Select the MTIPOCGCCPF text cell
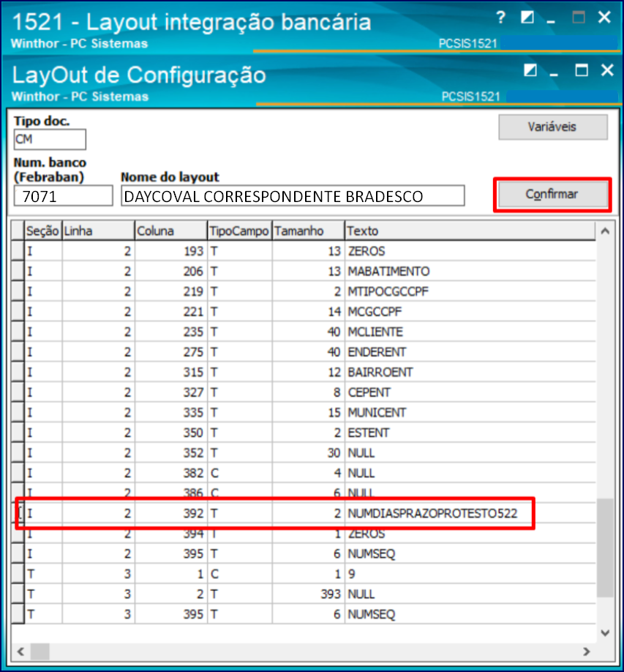 (x=470, y=291)
